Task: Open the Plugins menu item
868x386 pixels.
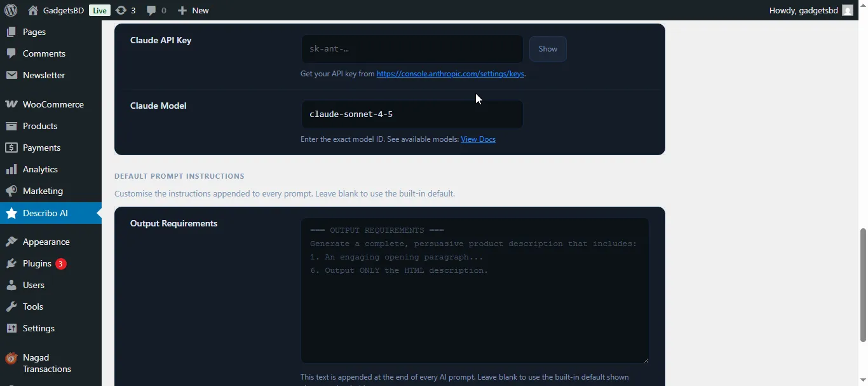Action: pos(37,263)
